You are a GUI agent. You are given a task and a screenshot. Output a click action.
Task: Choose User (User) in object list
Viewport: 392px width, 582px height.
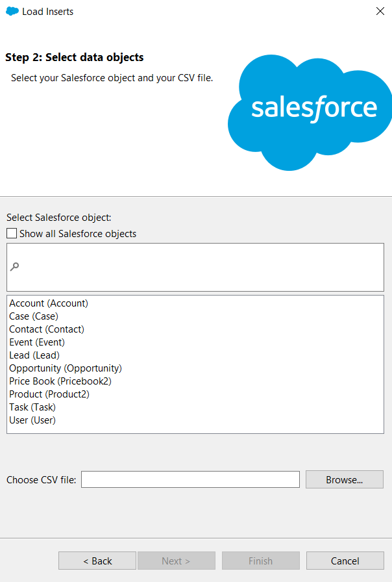32,420
